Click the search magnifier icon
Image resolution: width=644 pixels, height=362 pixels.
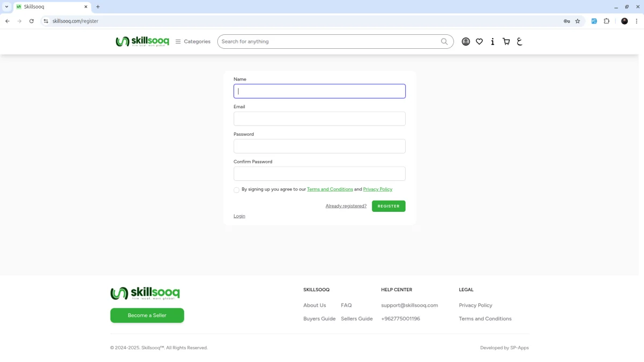tap(444, 41)
